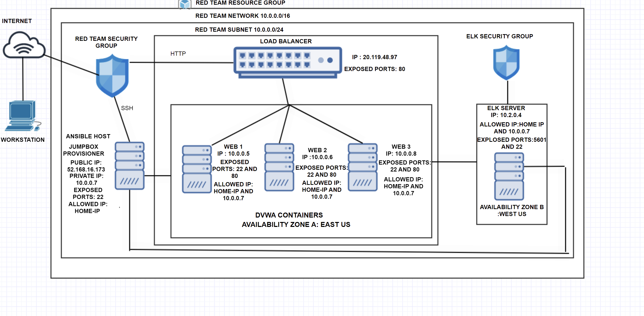Click the Web 3 server icon
Screen dimensions: 644x316
pos(362,167)
